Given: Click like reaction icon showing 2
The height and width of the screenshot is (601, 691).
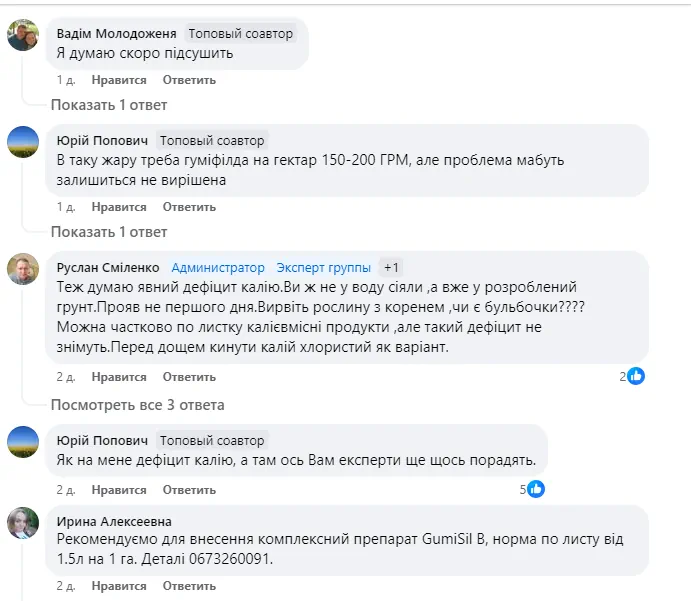Looking at the screenshot, I should click(x=636, y=376).
